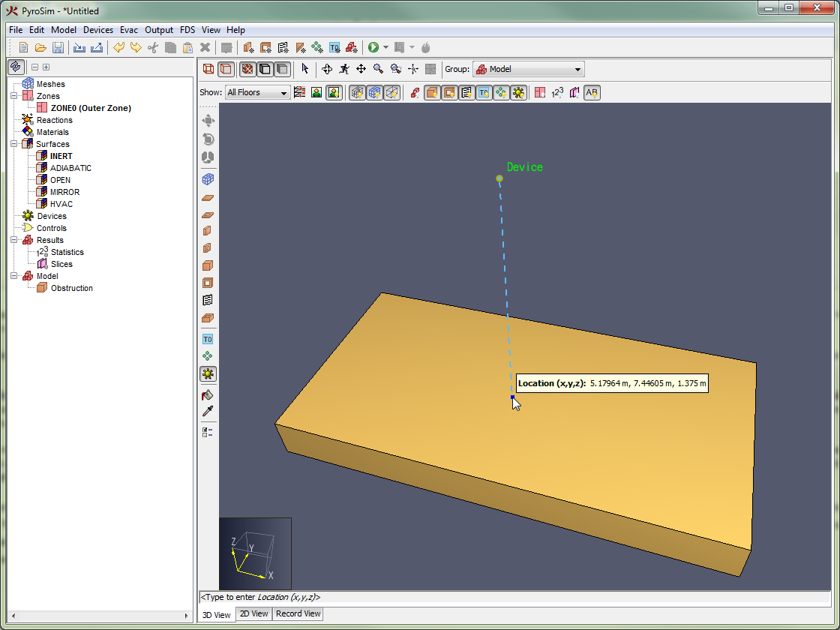Collapse the Results tree node
This screenshot has width=840, height=630.
coord(14,240)
